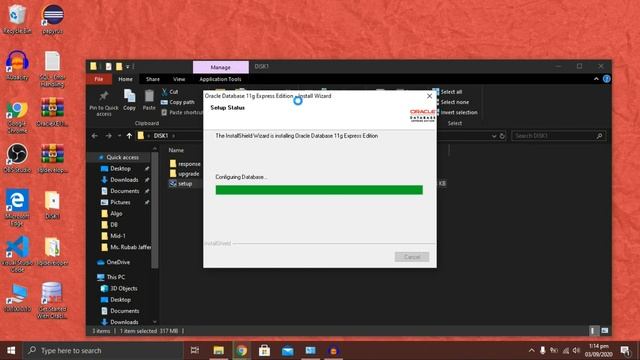
Task: Switch Explorer to large icons view
Action: 604,331
